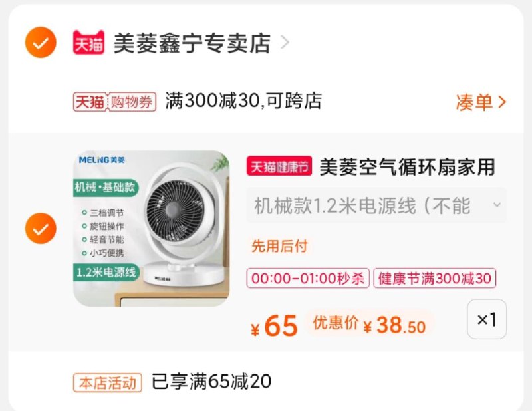
Task: Click the 本店活动 badge
Action: pyautogui.click(x=108, y=383)
